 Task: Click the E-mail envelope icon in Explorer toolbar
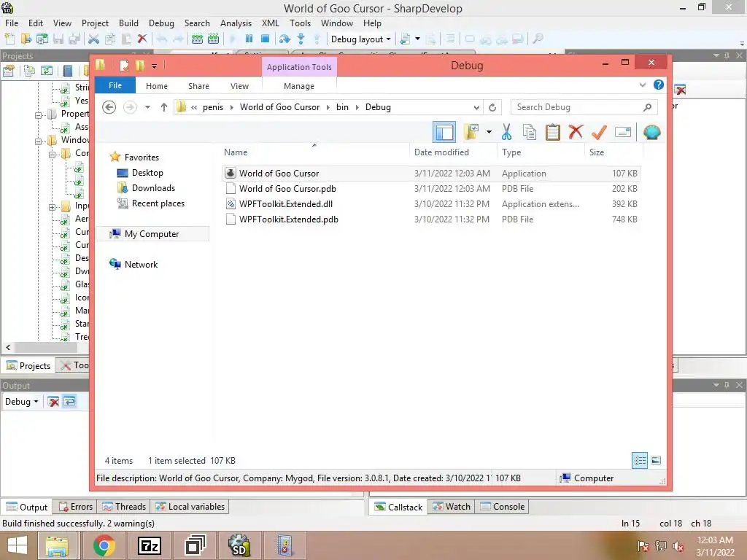[623, 132]
